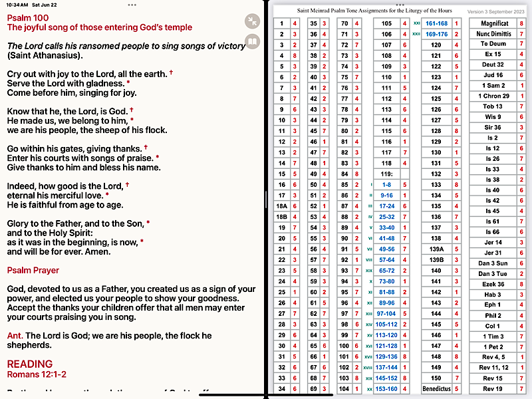The image size is (532, 399).
Task: Click the 1 Chron 29 canticle cell
Action: pyautogui.click(x=494, y=96)
